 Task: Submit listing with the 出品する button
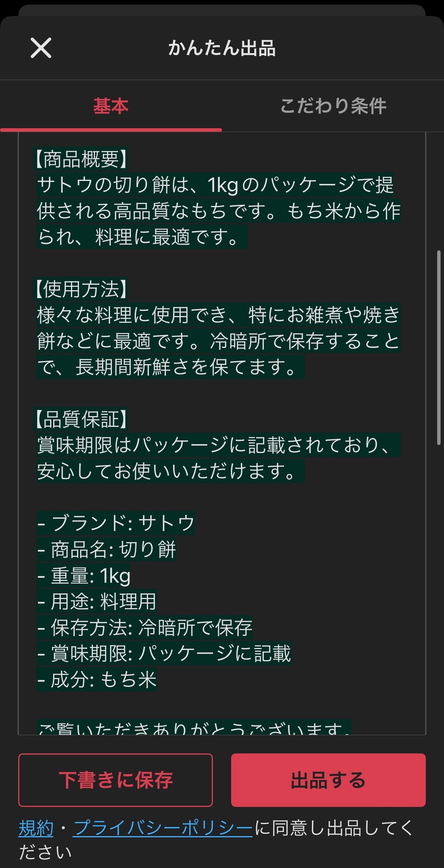click(x=328, y=780)
